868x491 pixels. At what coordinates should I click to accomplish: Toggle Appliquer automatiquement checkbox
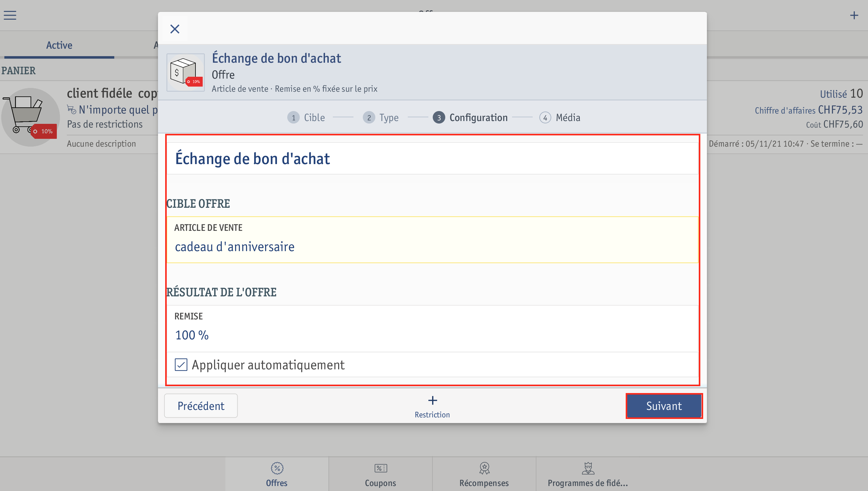click(x=181, y=365)
